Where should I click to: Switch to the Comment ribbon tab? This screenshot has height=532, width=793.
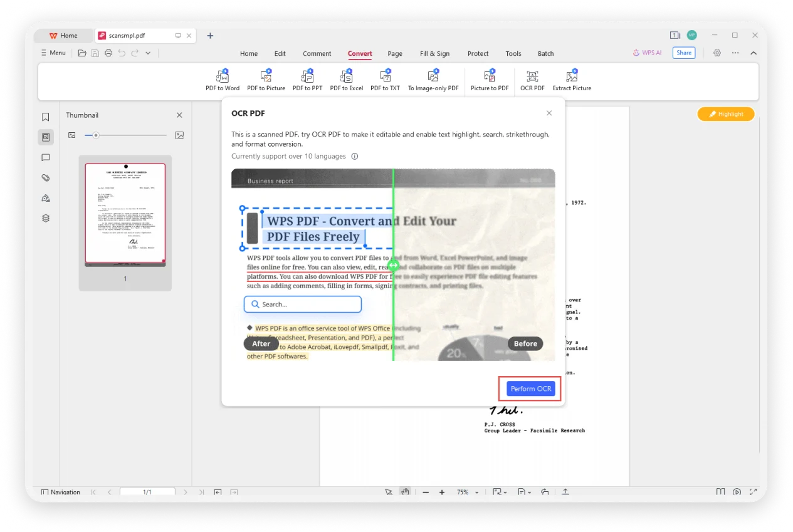tap(317, 54)
